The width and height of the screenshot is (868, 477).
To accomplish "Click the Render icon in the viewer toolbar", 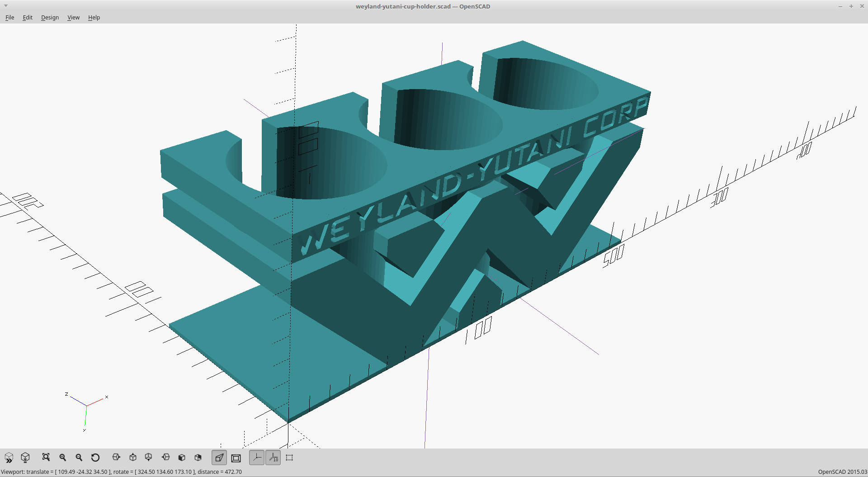I will pyautogui.click(x=25, y=458).
